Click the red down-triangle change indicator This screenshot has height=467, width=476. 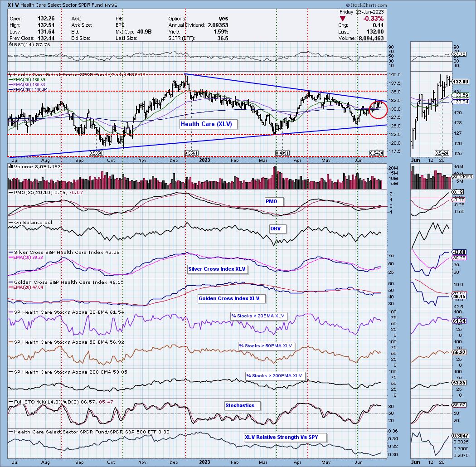coord(342,19)
